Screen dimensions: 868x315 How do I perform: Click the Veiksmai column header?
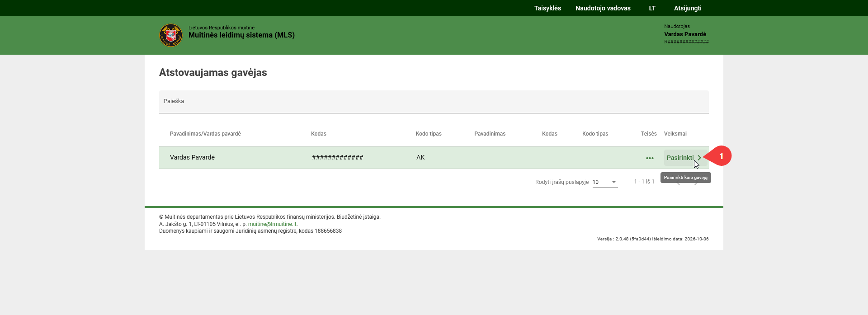(x=675, y=134)
